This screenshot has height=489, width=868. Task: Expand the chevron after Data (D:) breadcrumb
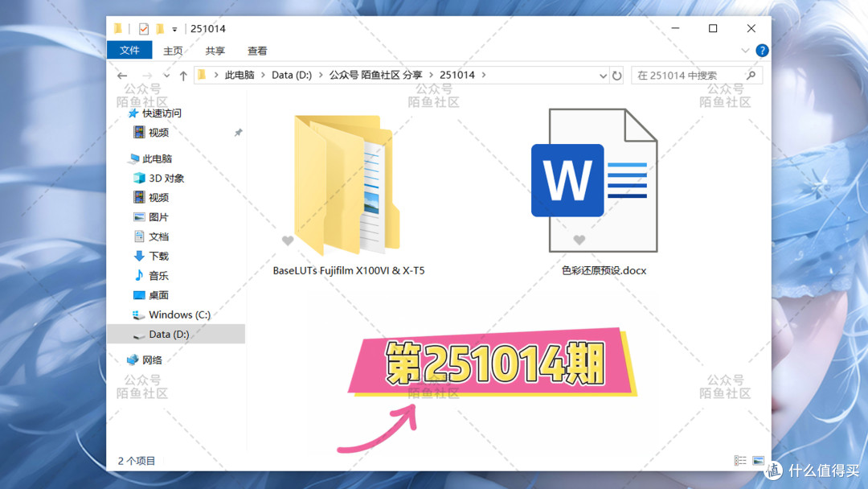coord(321,75)
